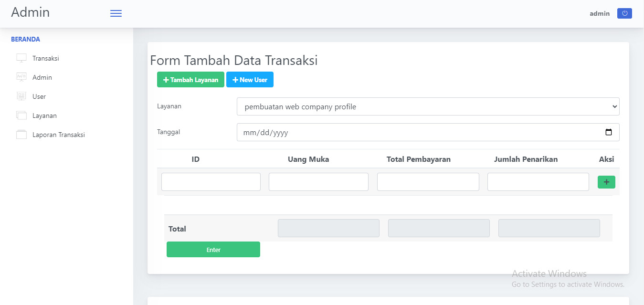Open Transaksi menu item
This screenshot has height=305, width=644.
click(45, 58)
